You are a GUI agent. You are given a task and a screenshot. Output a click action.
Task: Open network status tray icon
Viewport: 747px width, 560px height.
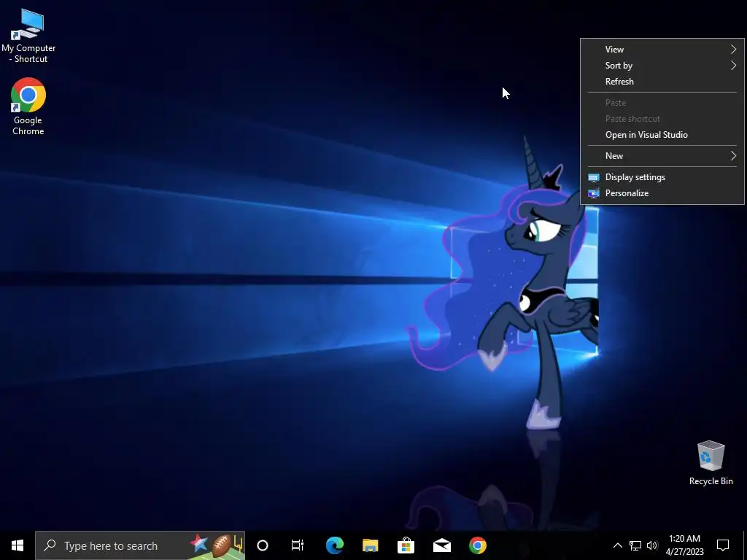click(635, 545)
